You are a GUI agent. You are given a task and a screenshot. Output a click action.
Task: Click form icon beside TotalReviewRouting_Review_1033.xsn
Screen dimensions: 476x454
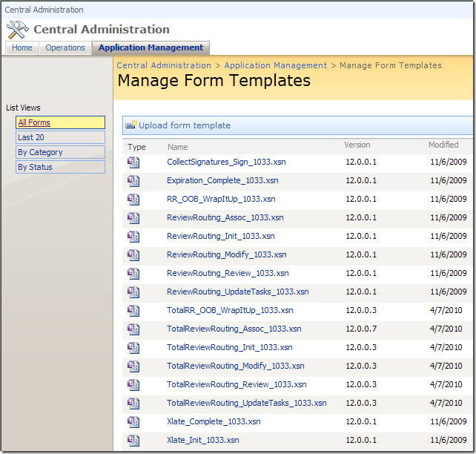133,384
